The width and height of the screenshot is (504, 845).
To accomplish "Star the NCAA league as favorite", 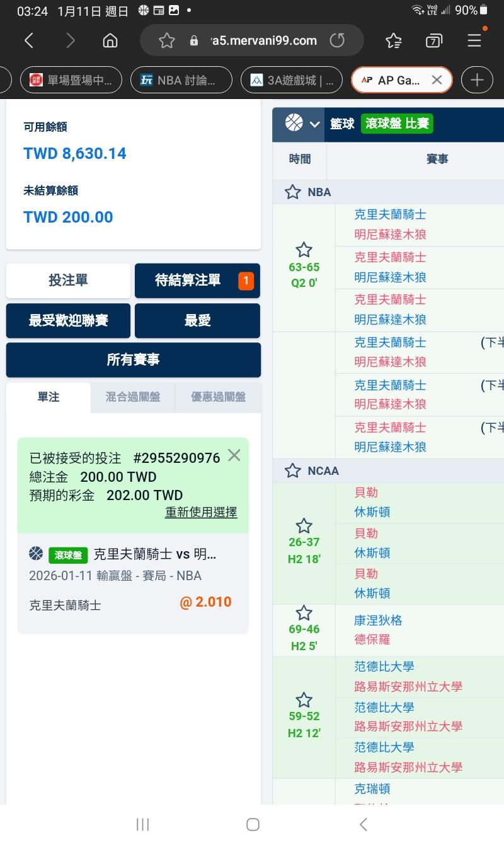I will tap(292, 470).
